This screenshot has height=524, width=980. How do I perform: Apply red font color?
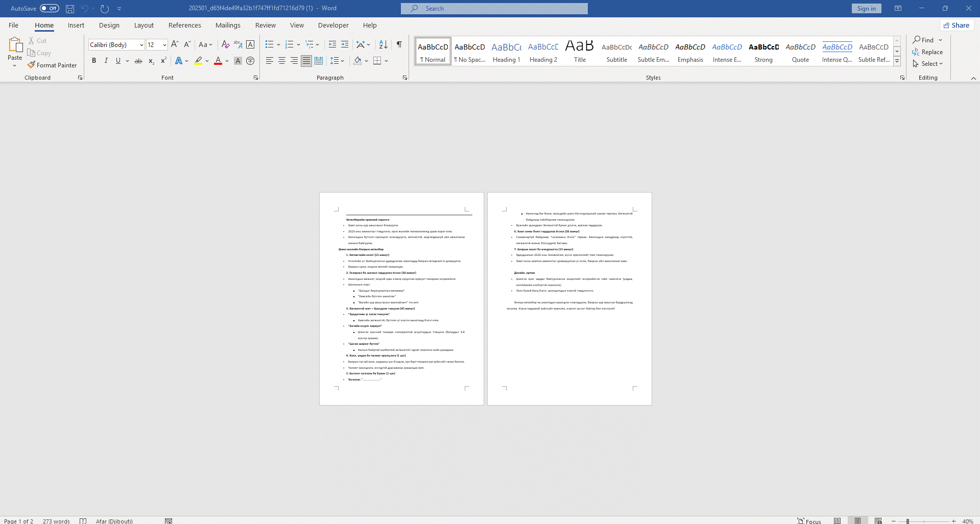click(x=218, y=61)
